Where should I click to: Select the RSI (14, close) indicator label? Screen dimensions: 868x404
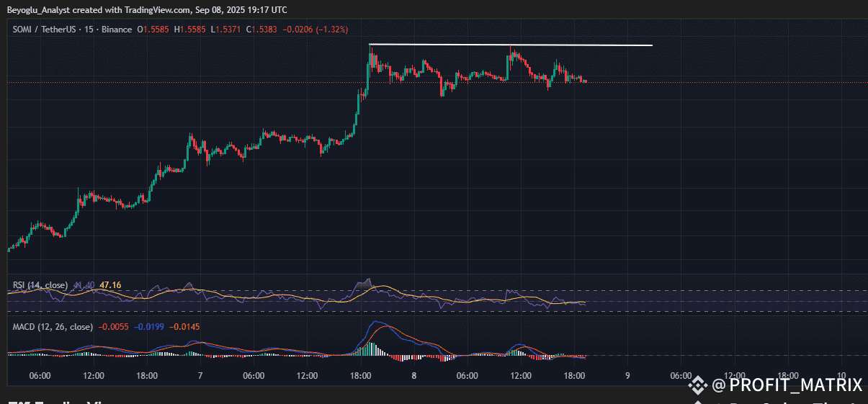click(x=40, y=285)
